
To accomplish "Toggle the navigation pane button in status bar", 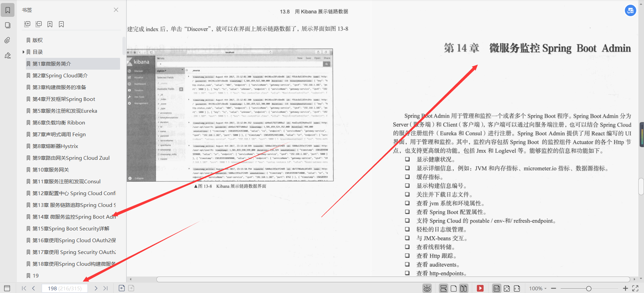I will pos(7,288).
